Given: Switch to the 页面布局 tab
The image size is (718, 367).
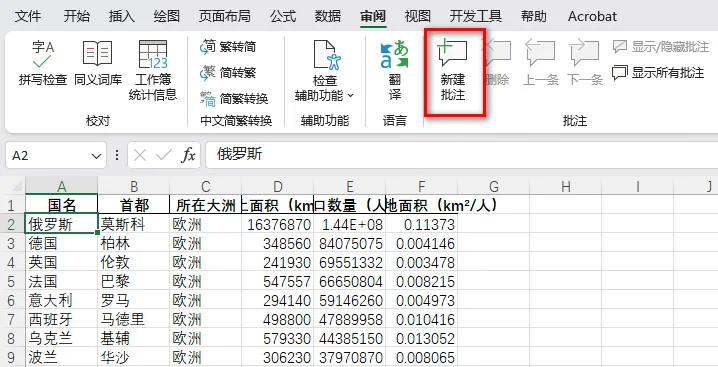Looking at the screenshot, I should (224, 16).
